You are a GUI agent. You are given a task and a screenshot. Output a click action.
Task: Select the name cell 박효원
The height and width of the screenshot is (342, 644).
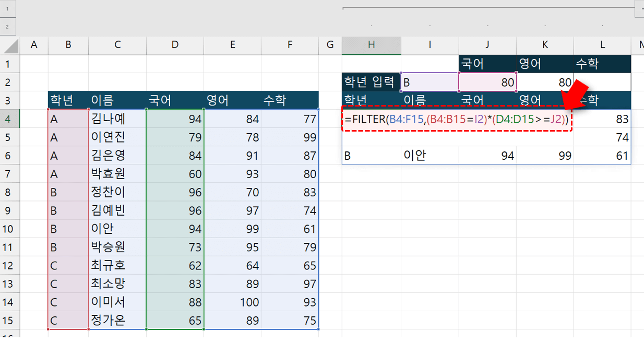pyautogui.click(x=117, y=174)
